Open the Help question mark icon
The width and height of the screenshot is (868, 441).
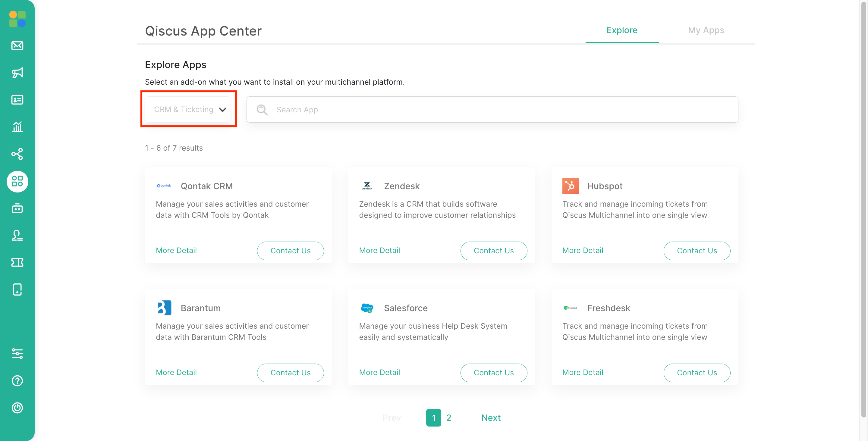click(17, 381)
